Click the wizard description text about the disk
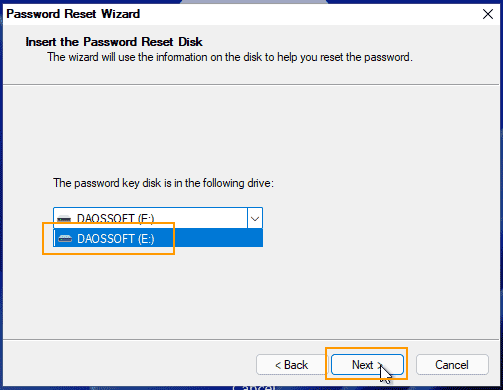The width and height of the screenshot is (503, 390). pyautogui.click(x=230, y=57)
